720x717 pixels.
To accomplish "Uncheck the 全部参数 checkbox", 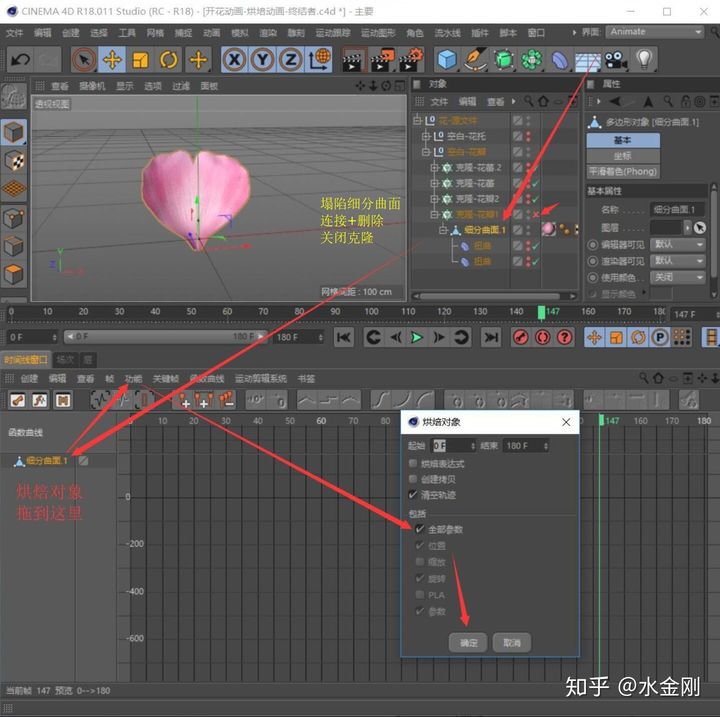I will tap(419, 529).
